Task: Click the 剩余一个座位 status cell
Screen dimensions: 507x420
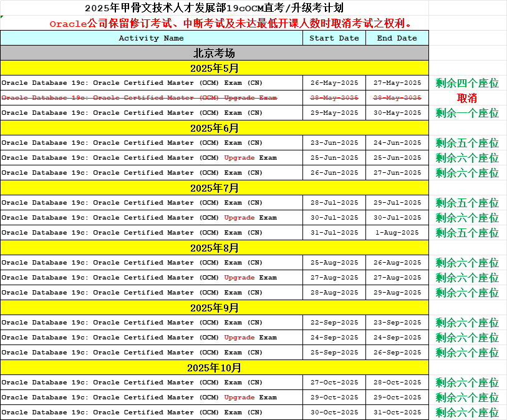Action: click(467, 113)
